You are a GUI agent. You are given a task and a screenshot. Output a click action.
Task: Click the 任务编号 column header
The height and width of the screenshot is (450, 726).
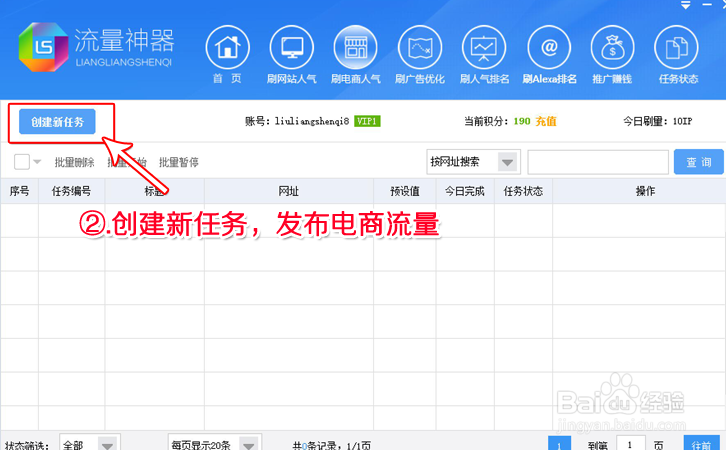point(71,191)
